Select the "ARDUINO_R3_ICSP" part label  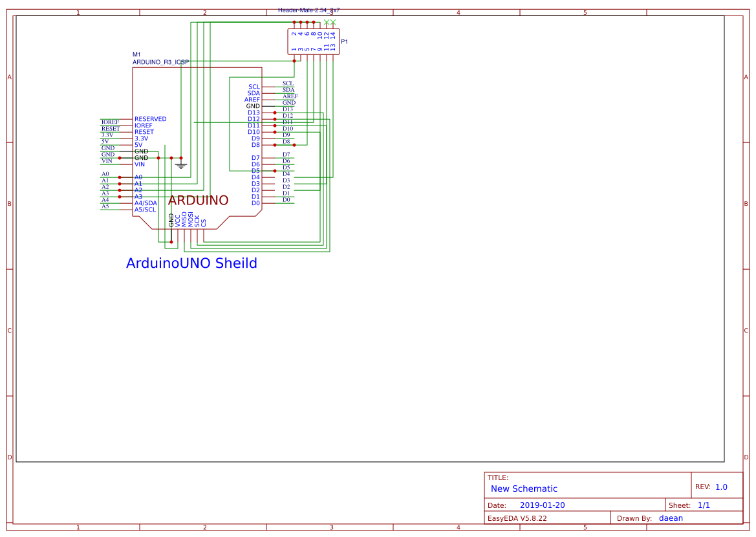[160, 62]
